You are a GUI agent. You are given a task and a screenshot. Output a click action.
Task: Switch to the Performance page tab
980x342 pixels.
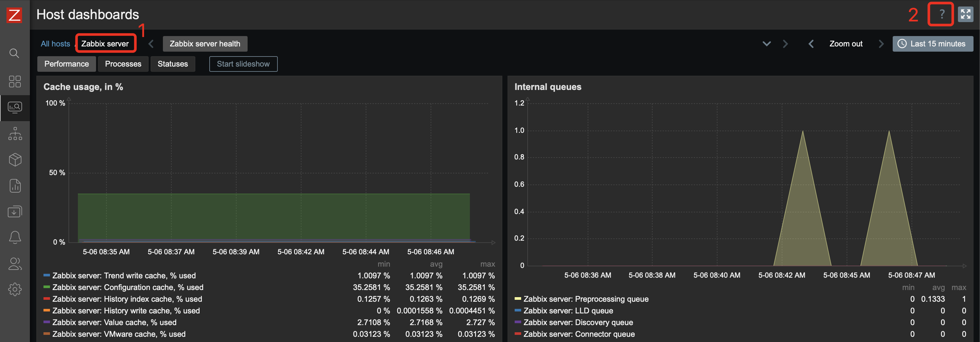pos(67,64)
